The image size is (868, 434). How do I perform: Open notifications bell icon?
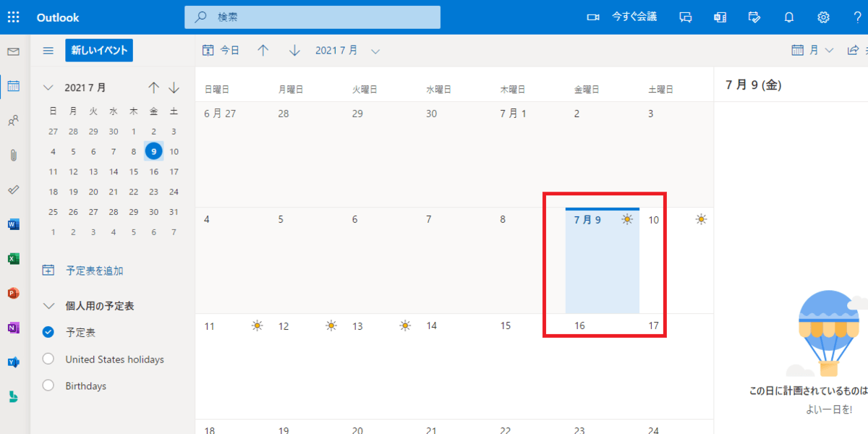[789, 17]
